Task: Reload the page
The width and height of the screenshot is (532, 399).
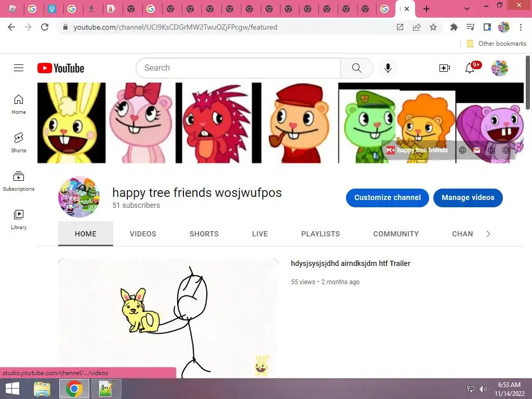Action: (x=45, y=27)
